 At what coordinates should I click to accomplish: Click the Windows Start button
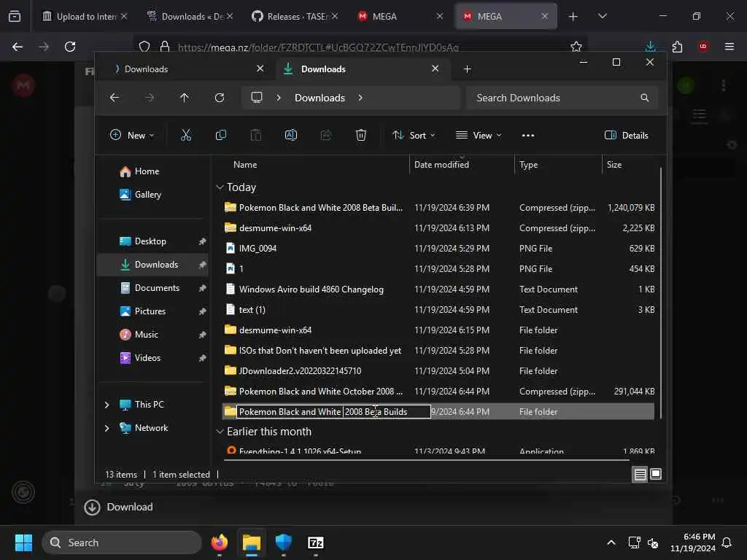point(23,542)
